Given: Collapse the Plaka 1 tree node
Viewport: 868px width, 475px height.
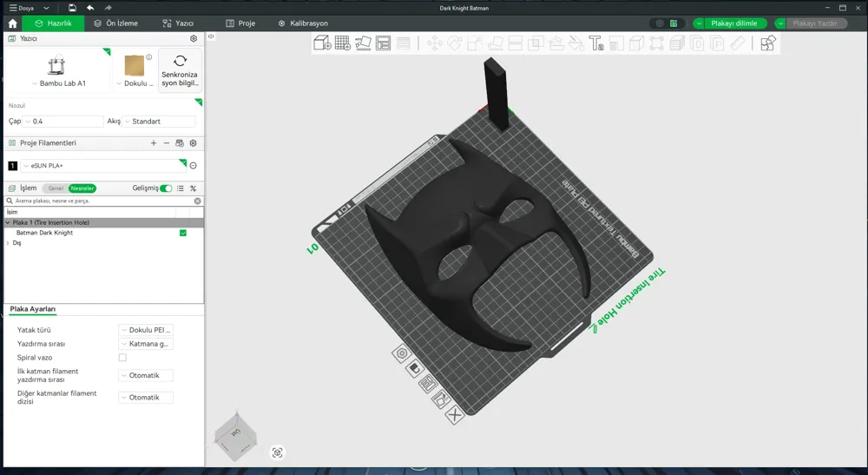Looking at the screenshot, I should pyautogui.click(x=8, y=222).
